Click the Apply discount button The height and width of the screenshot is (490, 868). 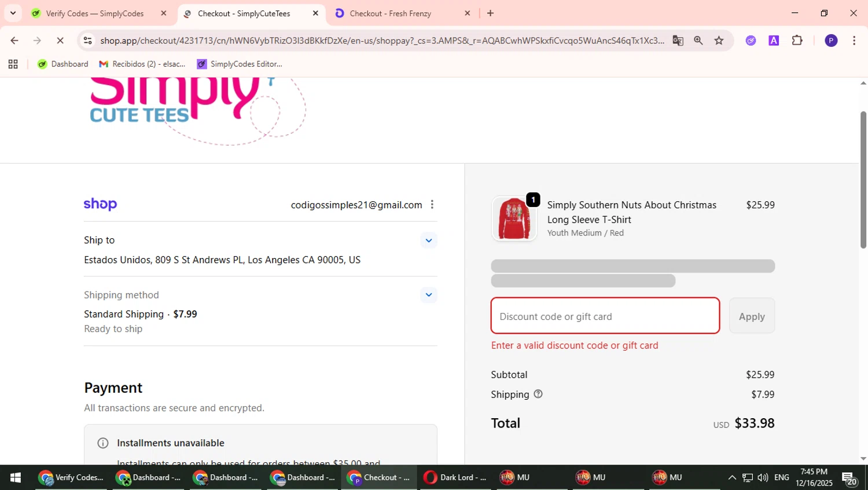pyautogui.click(x=752, y=316)
